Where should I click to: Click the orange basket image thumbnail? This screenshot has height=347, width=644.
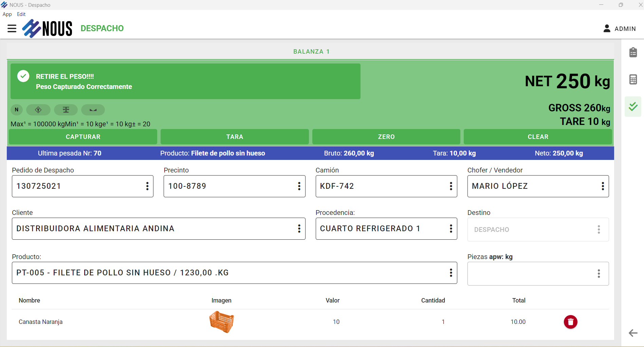tap(222, 322)
